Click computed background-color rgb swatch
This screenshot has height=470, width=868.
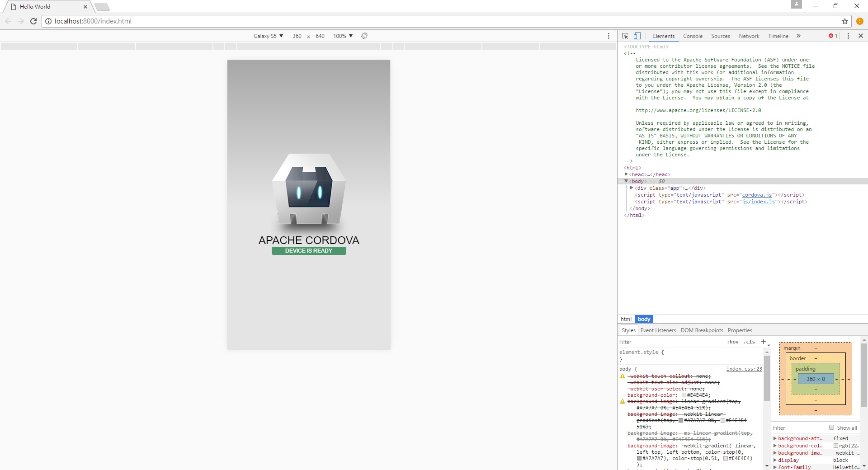[x=836, y=446]
